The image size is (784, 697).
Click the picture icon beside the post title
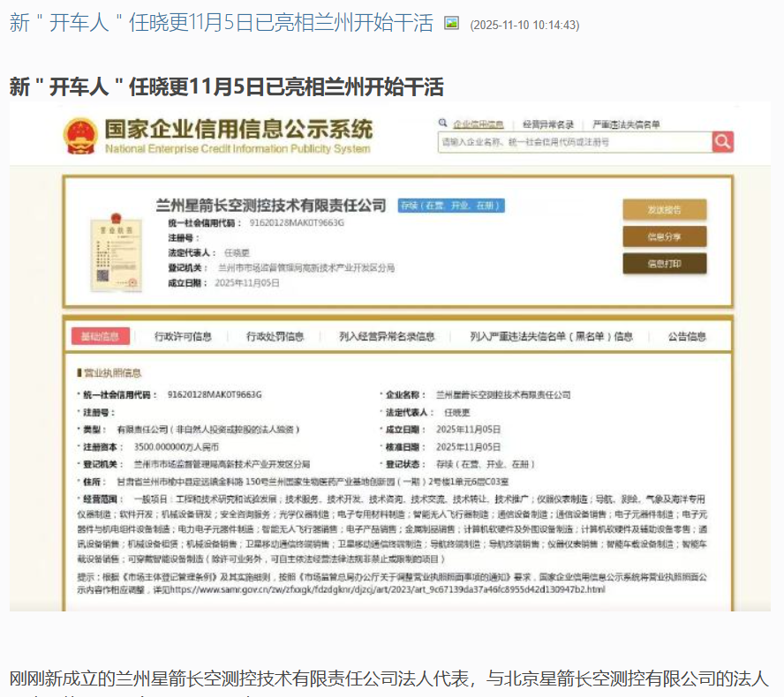[x=451, y=23]
